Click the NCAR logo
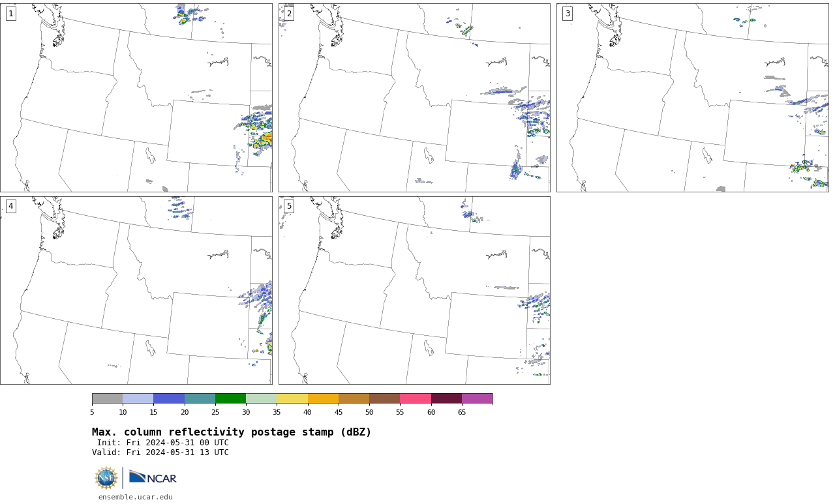The image size is (835, 504). pos(153,478)
